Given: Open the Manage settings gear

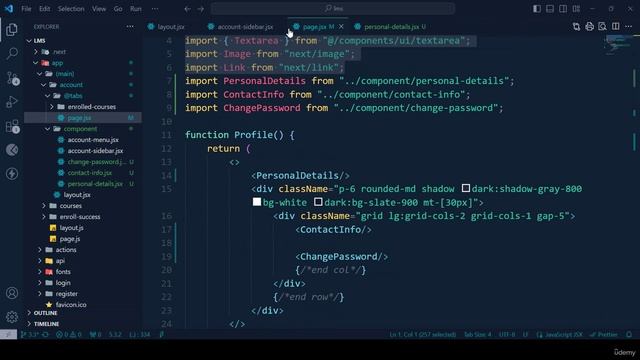Looking at the screenshot, I should (x=12, y=317).
